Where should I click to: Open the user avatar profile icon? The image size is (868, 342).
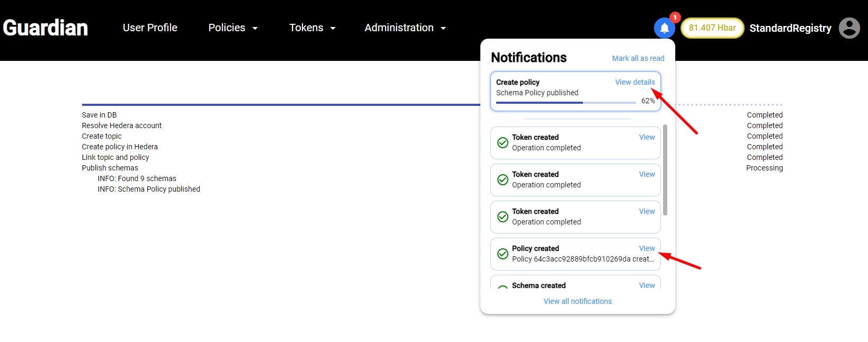(849, 28)
